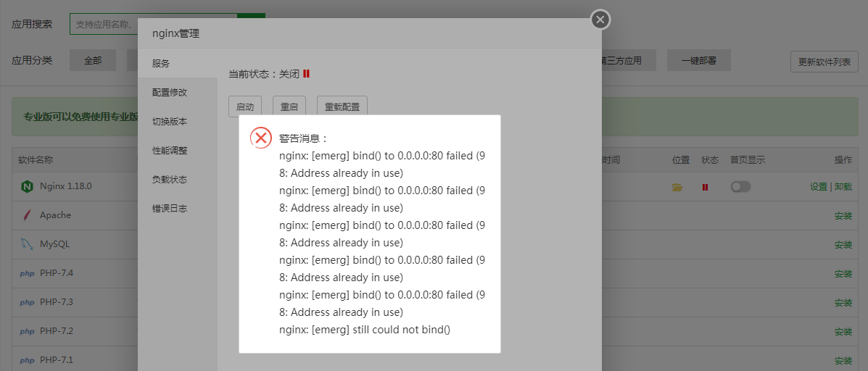Image resolution: width=868 pixels, height=371 pixels.
Task: Click 更新软件列表 button
Action: pos(824,62)
